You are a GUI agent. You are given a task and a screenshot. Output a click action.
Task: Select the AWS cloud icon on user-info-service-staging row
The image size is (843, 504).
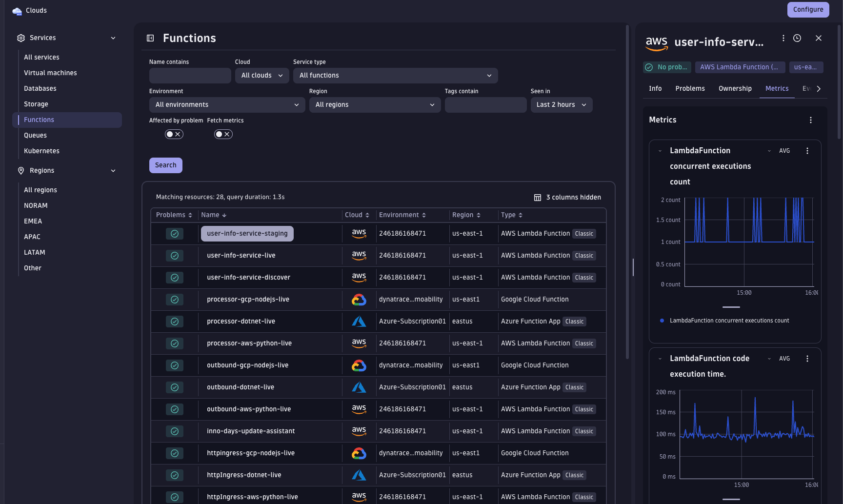[x=359, y=233]
